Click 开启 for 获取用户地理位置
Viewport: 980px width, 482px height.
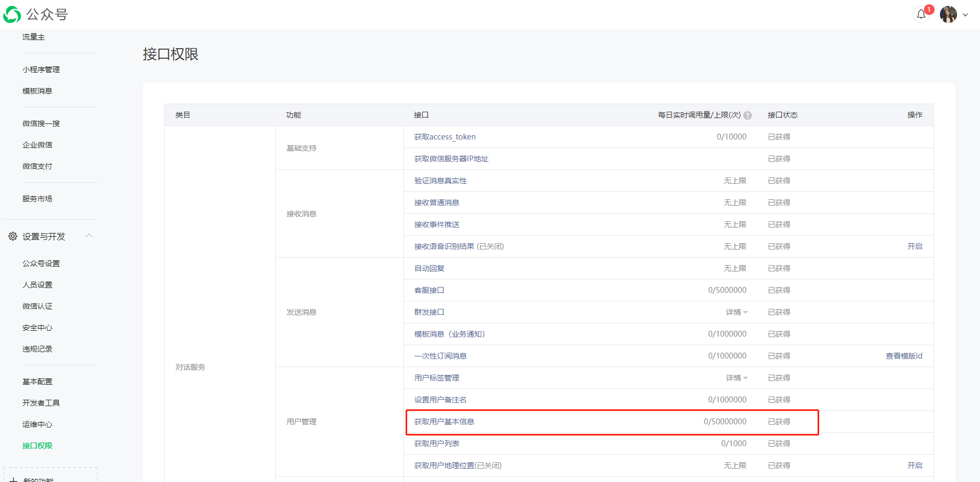click(915, 465)
